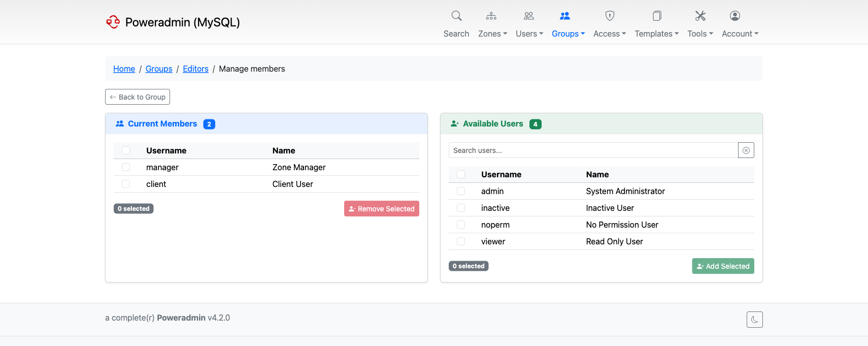Tick the viewer user checkbox

[461, 241]
